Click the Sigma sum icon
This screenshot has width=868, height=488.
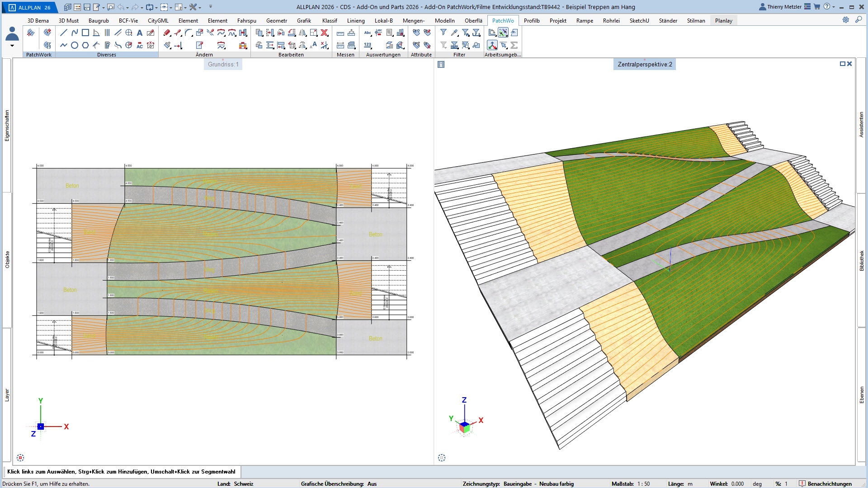(514, 45)
